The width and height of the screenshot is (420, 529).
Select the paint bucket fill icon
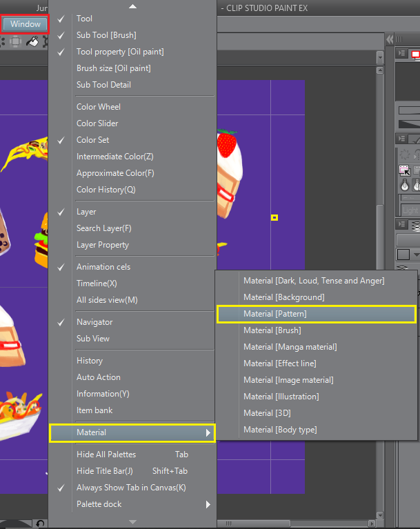click(x=32, y=42)
